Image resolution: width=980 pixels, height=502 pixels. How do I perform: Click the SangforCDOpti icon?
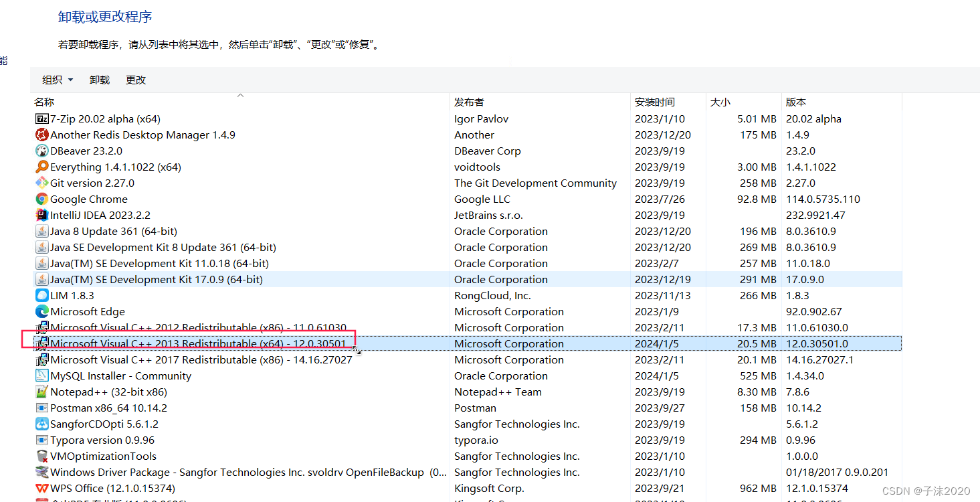pos(42,424)
